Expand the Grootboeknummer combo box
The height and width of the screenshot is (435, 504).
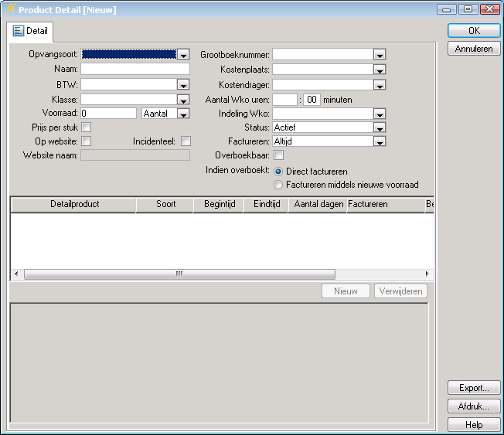point(379,55)
